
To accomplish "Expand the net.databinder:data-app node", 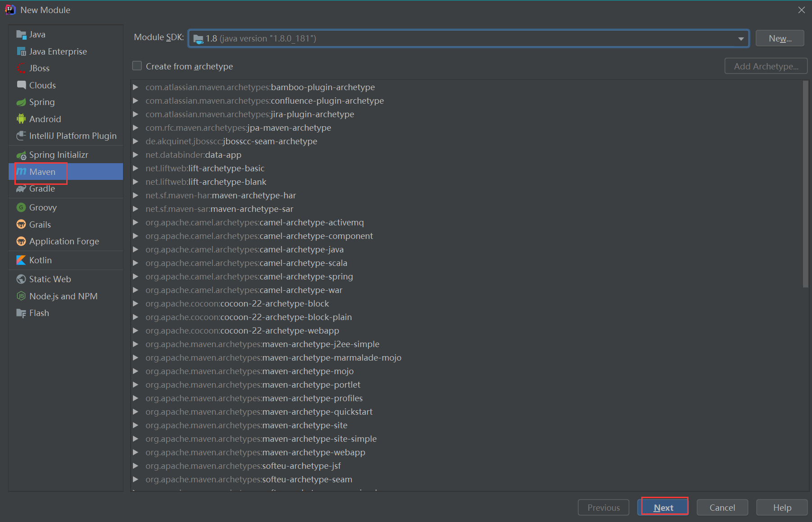I will coord(136,155).
